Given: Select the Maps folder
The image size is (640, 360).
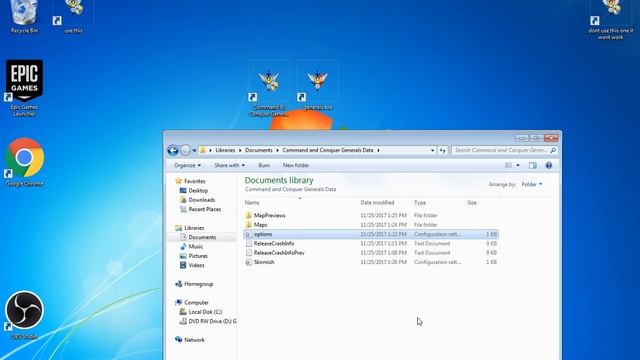Looking at the screenshot, I should [x=371, y=225].
